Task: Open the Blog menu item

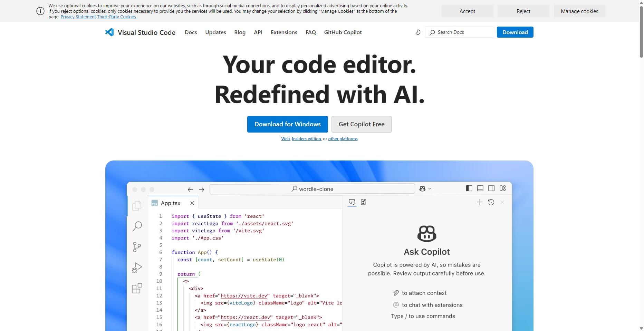Action: [x=240, y=32]
